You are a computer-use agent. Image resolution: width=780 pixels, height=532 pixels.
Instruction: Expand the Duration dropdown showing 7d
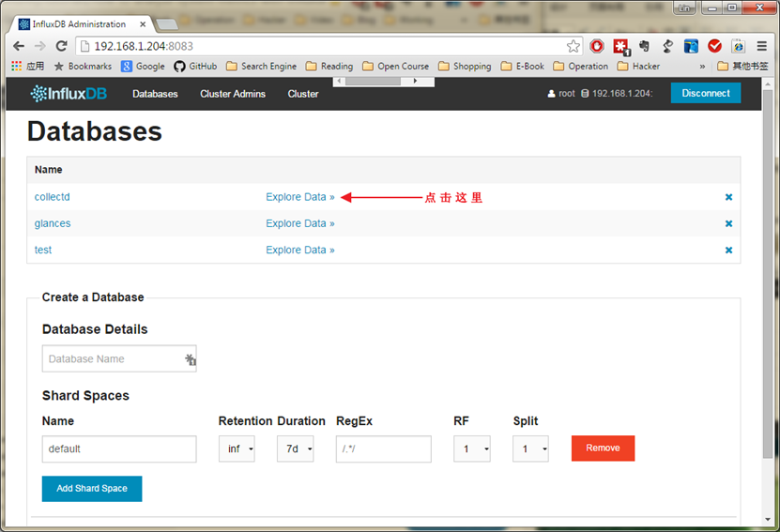(x=295, y=448)
